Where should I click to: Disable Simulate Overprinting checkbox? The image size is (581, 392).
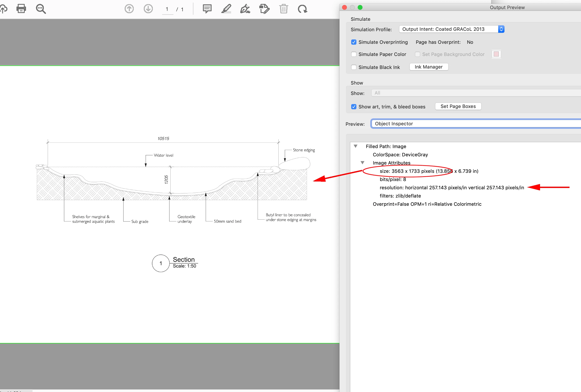pyautogui.click(x=354, y=42)
